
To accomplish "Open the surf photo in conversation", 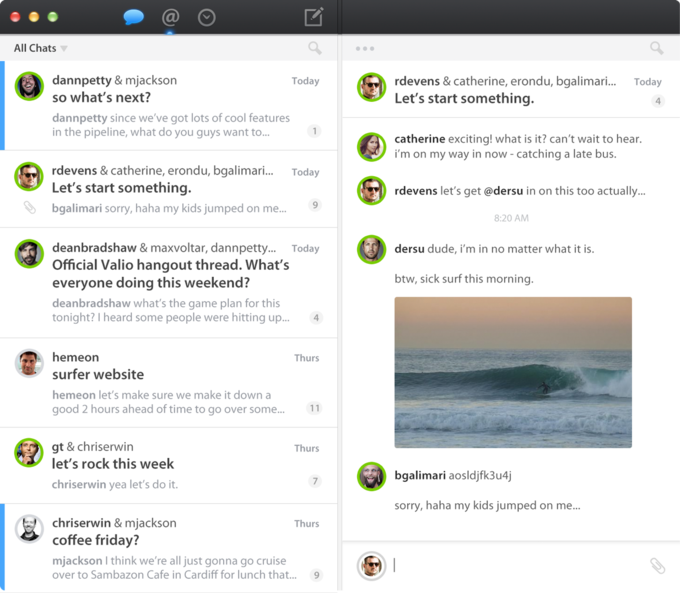I will coord(513,372).
